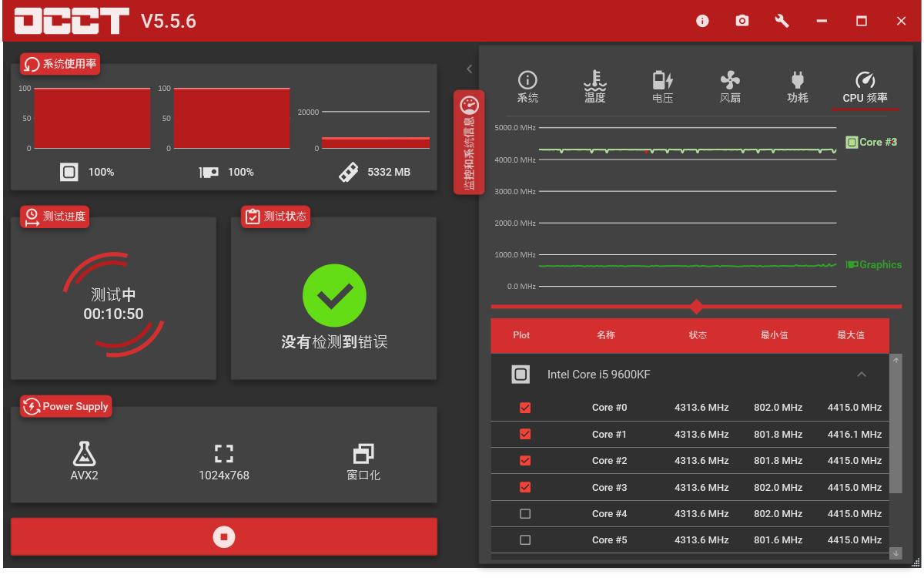Click the Graphics legend in the graph

[x=874, y=264]
